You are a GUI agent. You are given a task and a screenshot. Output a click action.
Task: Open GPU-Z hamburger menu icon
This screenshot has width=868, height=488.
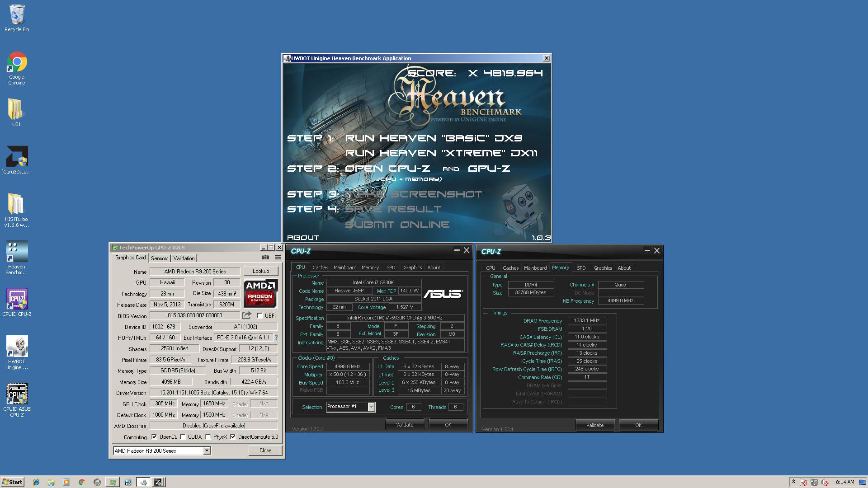(278, 257)
